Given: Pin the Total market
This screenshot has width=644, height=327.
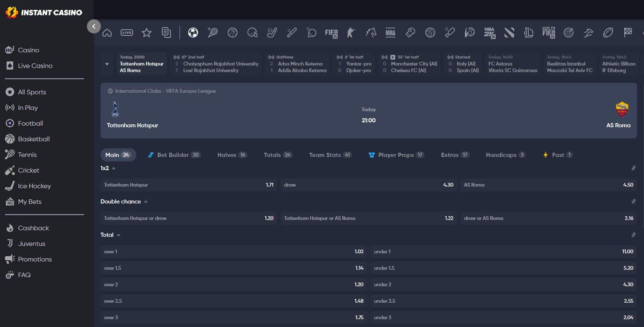Looking at the screenshot, I should [x=633, y=235].
